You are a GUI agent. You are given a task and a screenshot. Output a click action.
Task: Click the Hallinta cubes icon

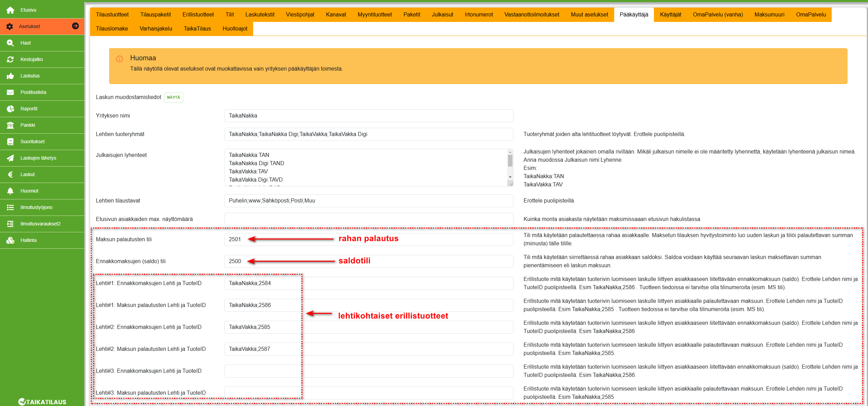10,240
